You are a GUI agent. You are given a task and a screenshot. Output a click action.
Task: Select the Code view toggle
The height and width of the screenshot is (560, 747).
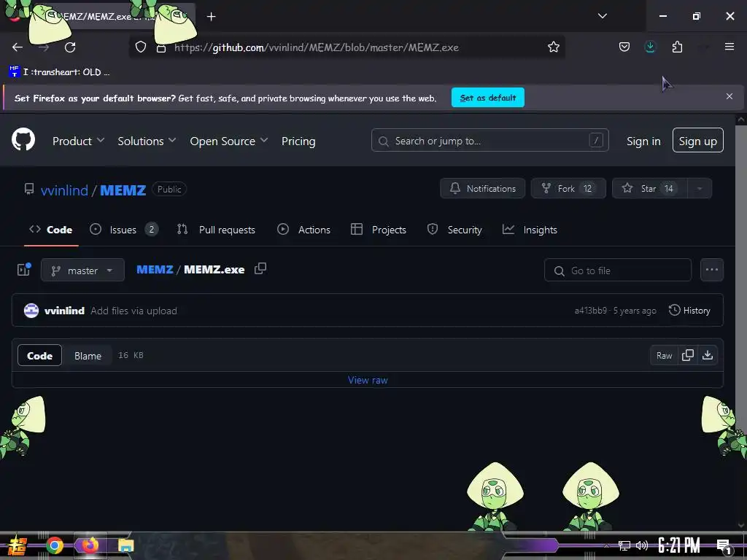point(39,355)
